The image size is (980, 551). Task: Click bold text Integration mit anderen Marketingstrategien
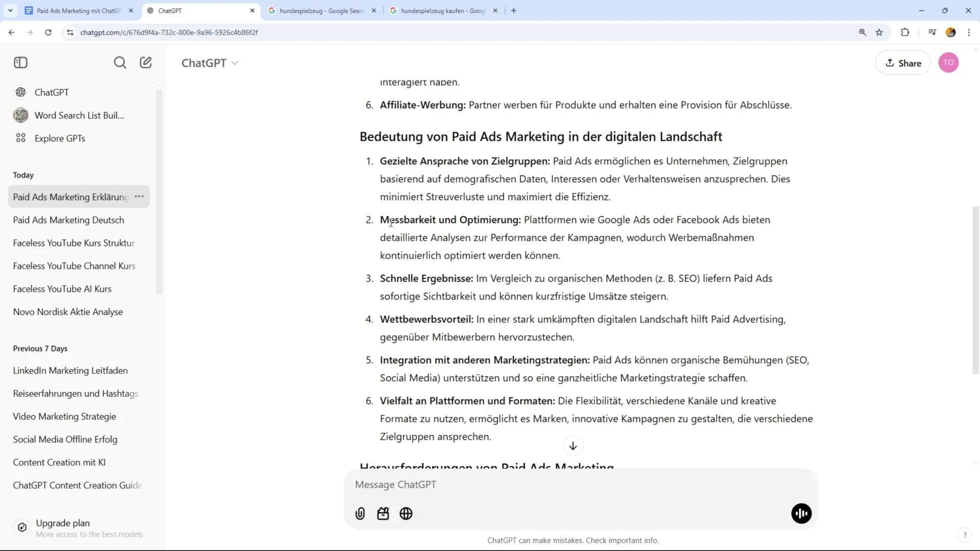(x=485, y=360)
